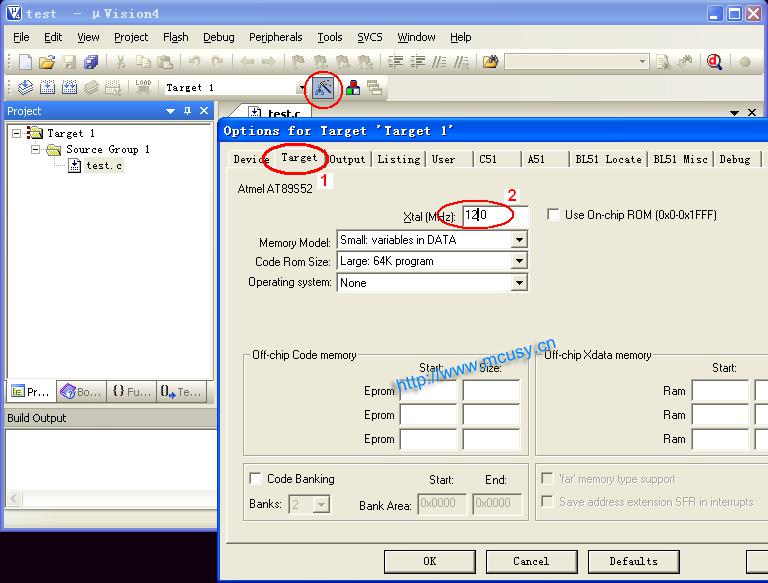Cut selection with the scissors icon
This screenshot has width=768, height=583.
coord(120,62)
